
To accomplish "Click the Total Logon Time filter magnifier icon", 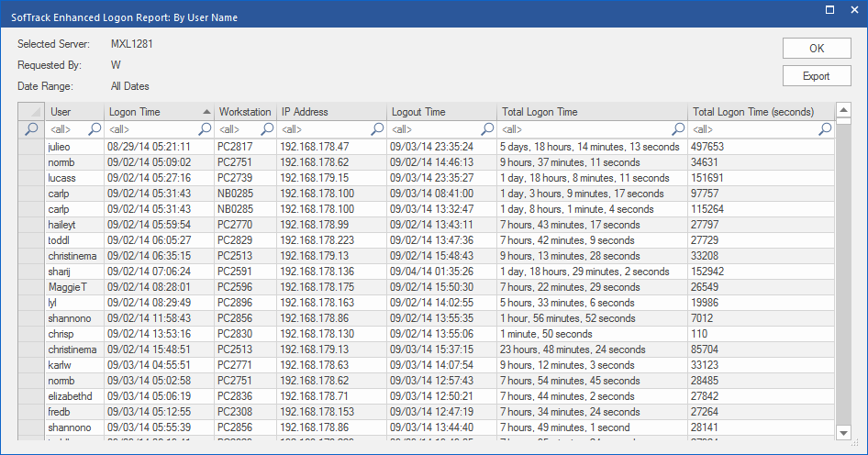I will click(x=678, y=129).
